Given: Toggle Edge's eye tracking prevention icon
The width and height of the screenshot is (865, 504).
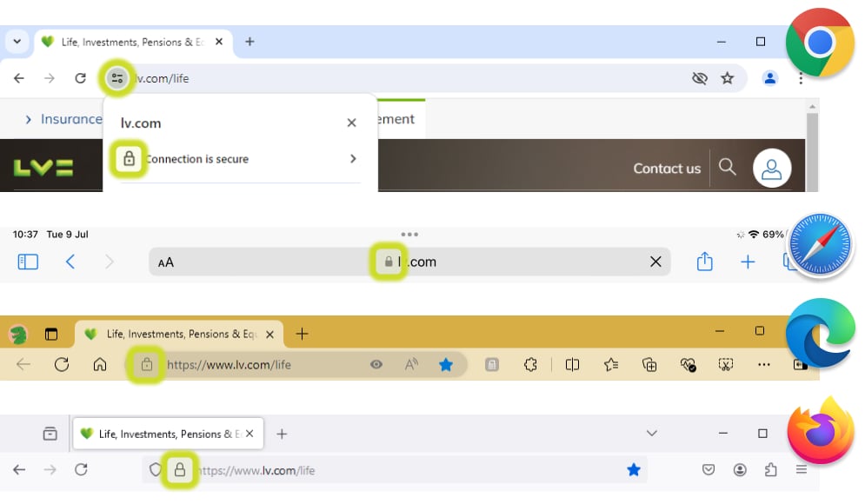Looking at the screenshot, I should [x=376, y=364].
